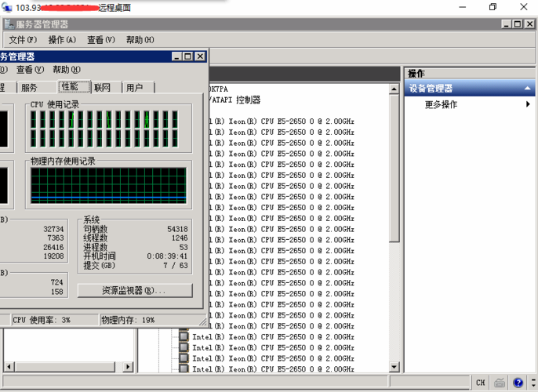
Task: Minimize the Server Manager window
Action: 507,24
